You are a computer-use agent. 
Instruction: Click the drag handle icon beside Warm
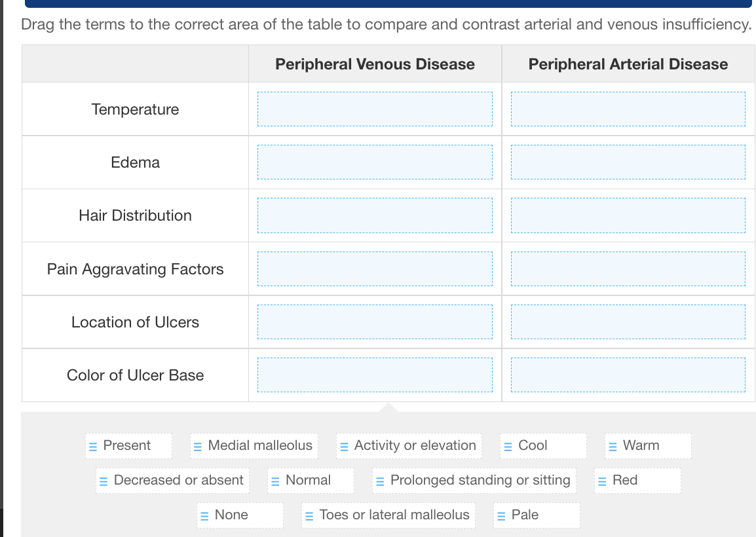(x=613, y=447)
